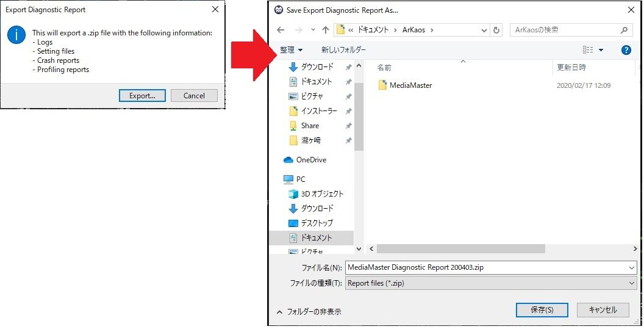Change view with the view mode icon

pos(588,50)
